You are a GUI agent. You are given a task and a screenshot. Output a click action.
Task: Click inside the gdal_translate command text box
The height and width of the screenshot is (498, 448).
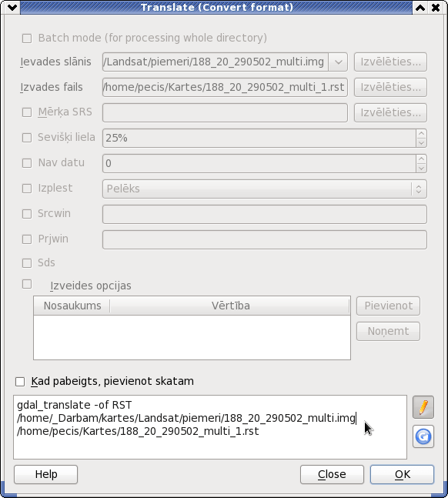pyautogui.click(x=210, y=427)
